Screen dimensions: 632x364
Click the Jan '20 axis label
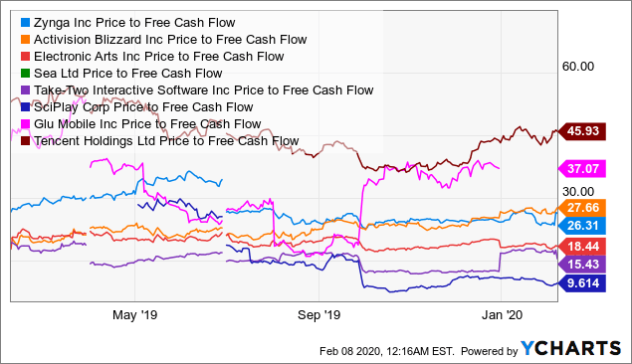[x=502, y=315]
